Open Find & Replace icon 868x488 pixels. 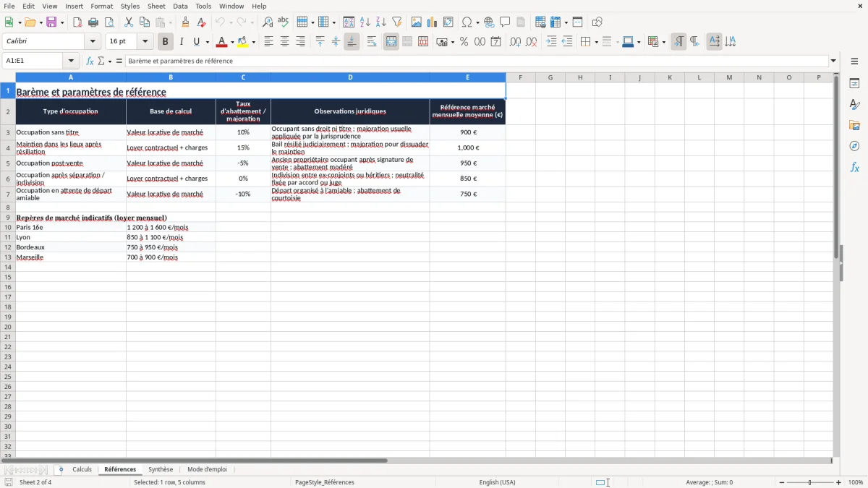tap(268, 22)
